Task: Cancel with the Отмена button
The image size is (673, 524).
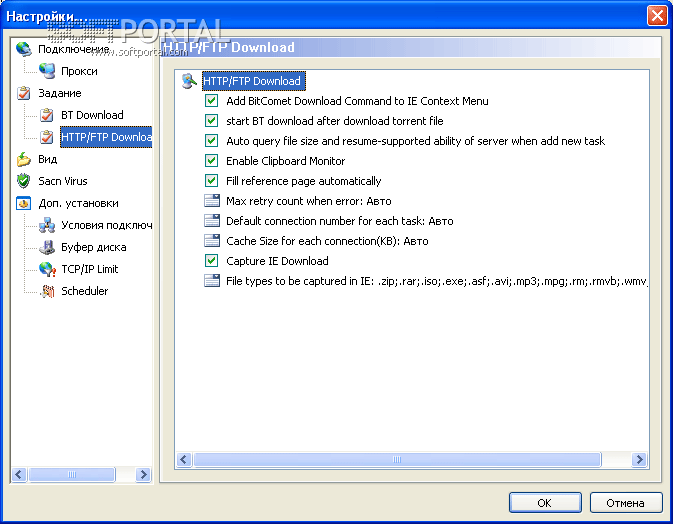Action: 626,503
